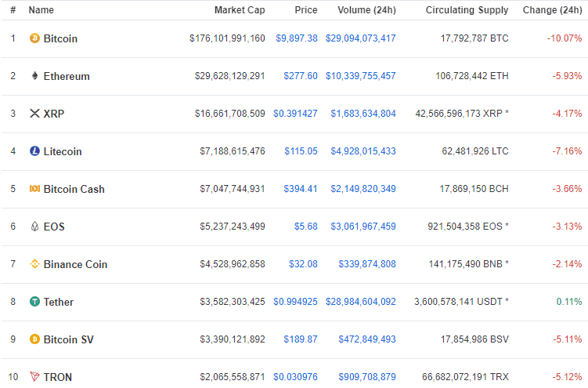Screen dimensions: 588x388
Task: Click Bitcoin price $9,897.38
Action: click(x=297, y=38)
